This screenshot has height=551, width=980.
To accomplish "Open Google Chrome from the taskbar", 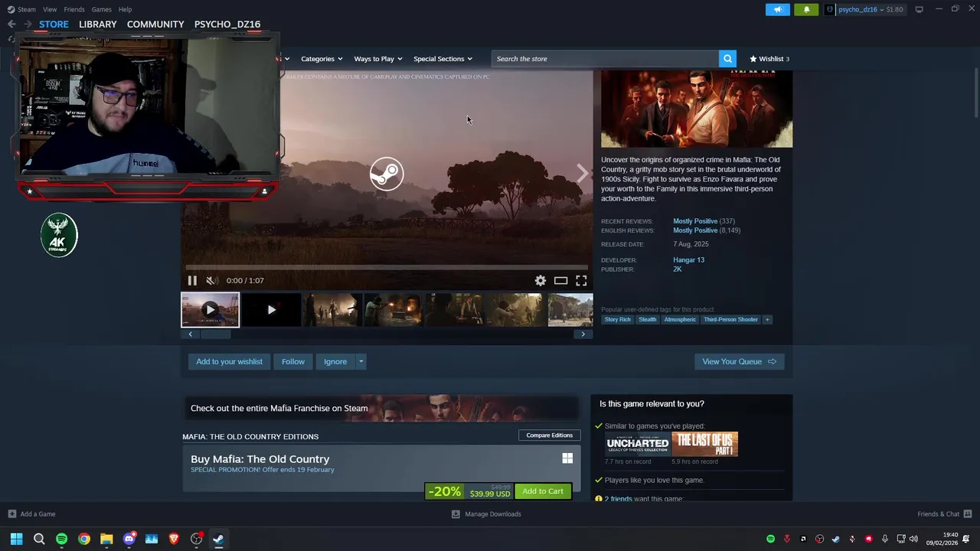I will tap(84, 539).
